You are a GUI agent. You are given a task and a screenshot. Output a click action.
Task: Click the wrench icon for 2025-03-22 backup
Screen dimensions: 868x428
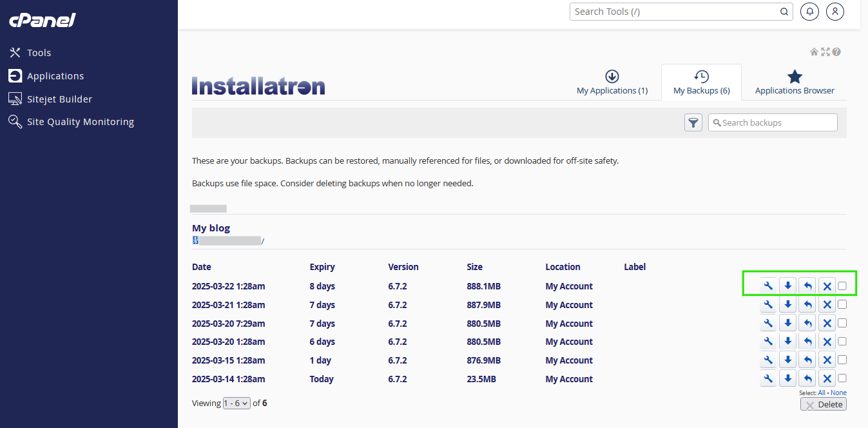768,286
